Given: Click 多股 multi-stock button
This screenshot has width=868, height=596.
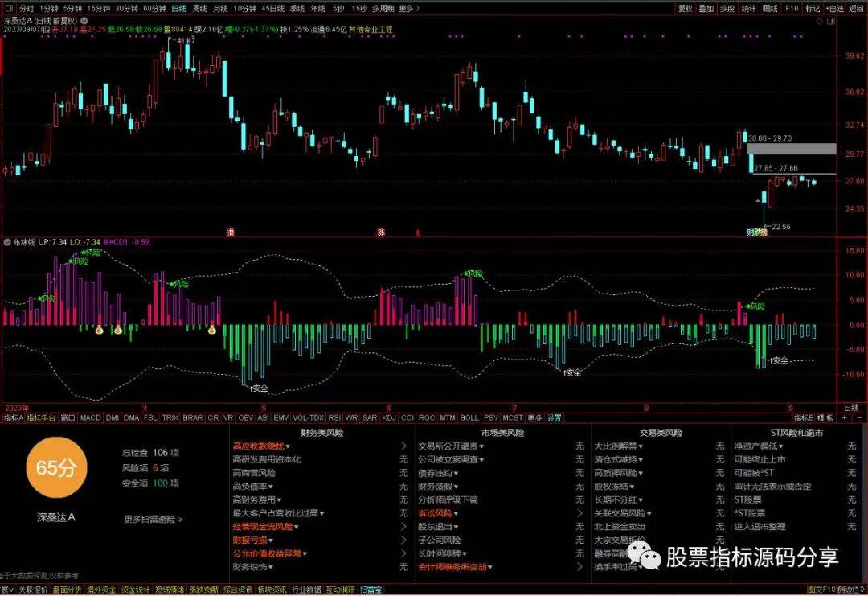Looking at the screenshot, I should (727, 8).
